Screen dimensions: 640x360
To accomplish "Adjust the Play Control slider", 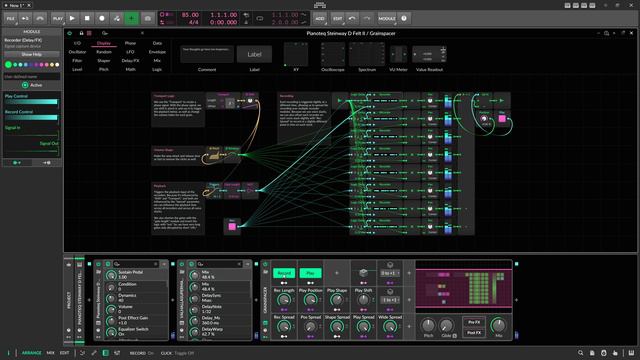I will [31, 102].
